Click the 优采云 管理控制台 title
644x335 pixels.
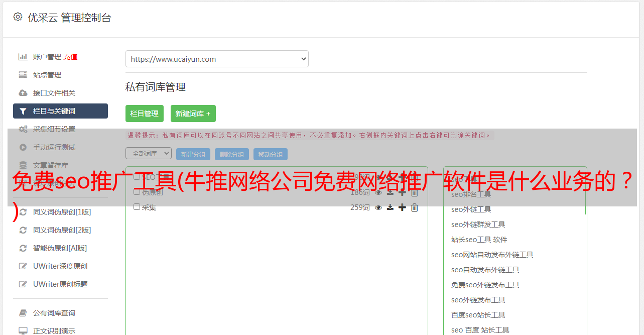(69, 18)
